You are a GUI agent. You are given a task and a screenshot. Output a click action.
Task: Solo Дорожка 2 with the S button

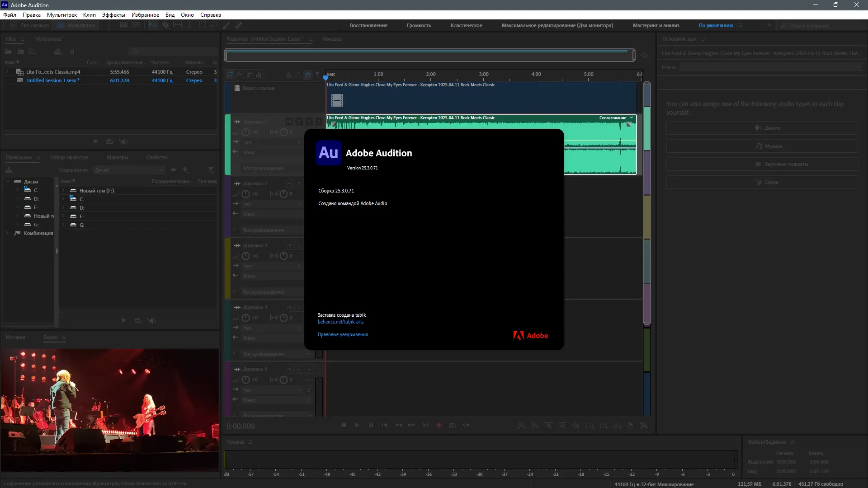click(x=299, y=183)
